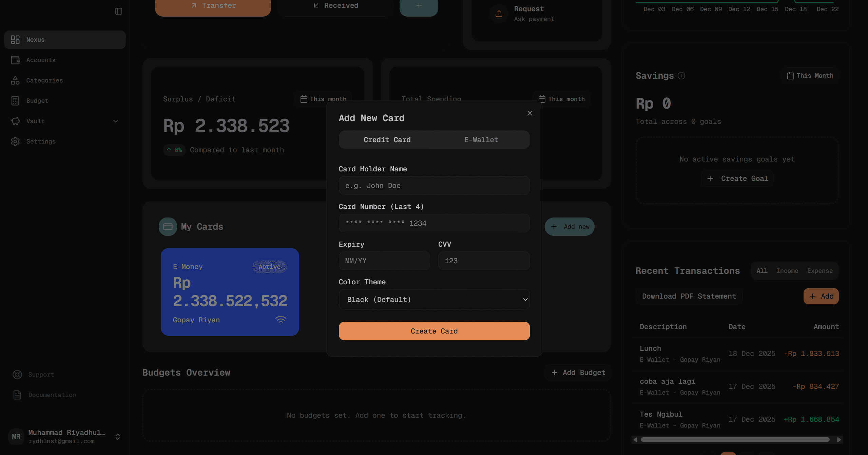Click Download PDF Statement

pyautogui.click(x=689, y=296)
